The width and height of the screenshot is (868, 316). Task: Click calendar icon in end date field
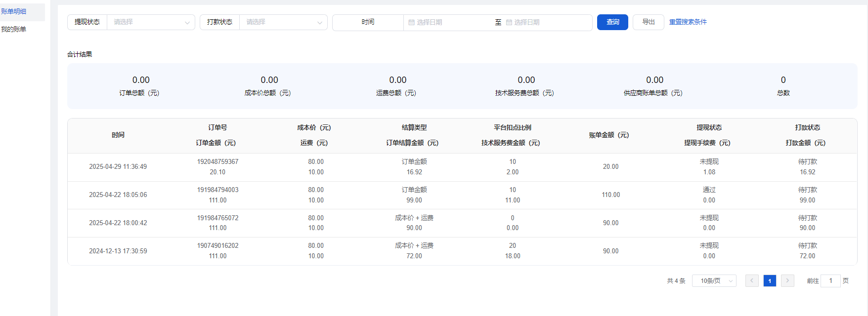tap(509, 22)
